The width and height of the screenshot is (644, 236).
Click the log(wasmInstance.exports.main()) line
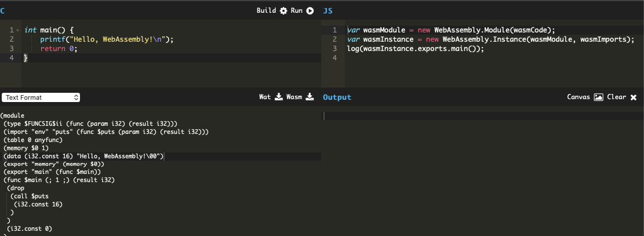(415, 49)
